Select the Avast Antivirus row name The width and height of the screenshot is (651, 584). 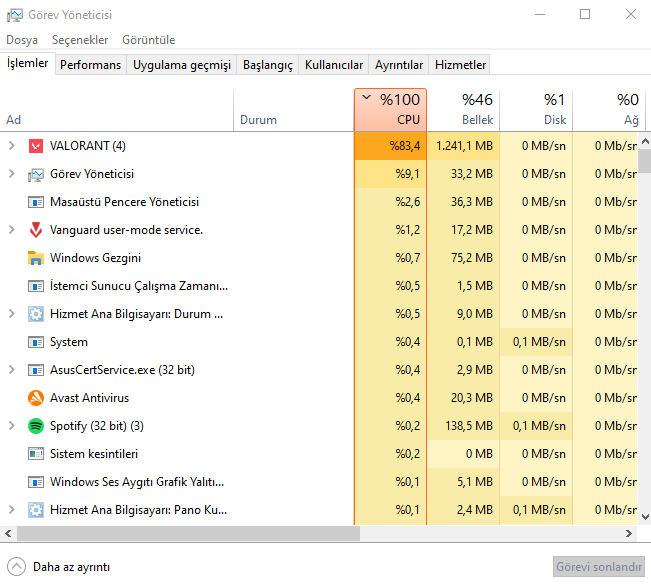point(89,398)
